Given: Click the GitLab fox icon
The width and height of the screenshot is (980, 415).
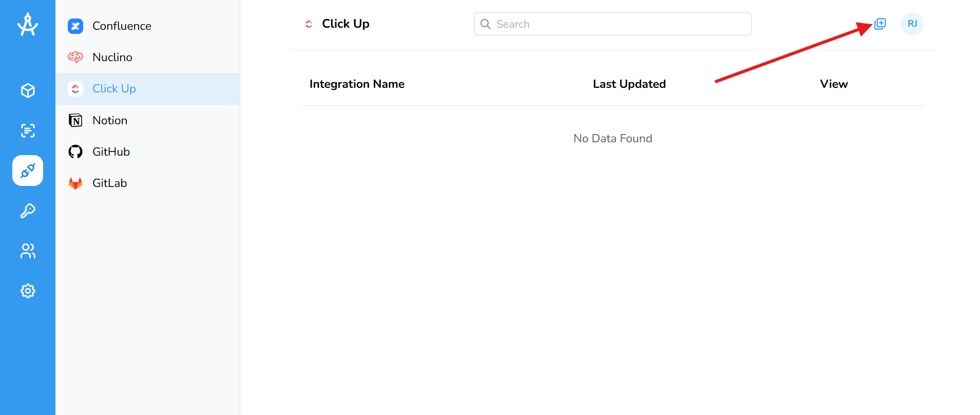Looking at the screenshot, I should [75, 182].
